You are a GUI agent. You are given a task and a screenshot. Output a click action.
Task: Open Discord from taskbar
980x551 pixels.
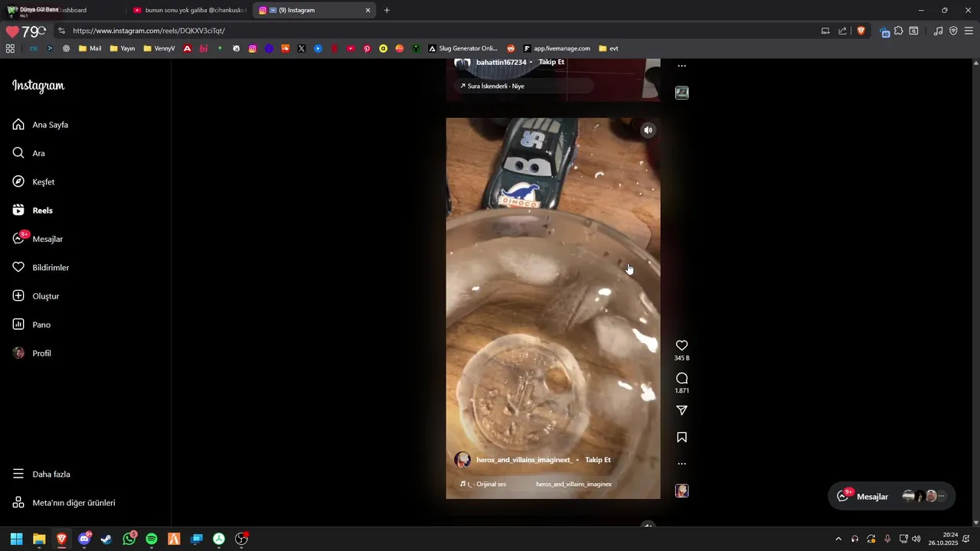pyautogui.click(x=84, y=539)
